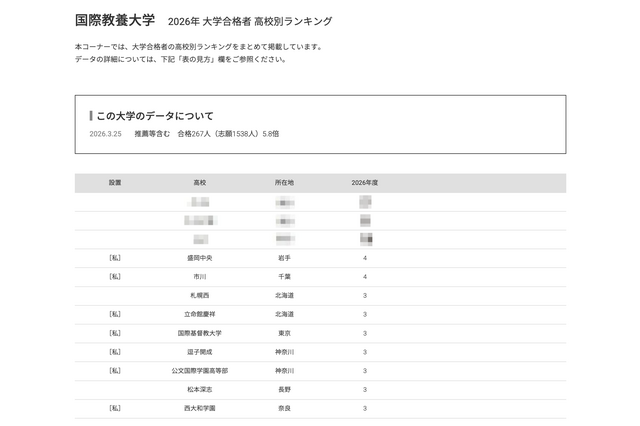
Task: Select the school name 立命館慶祥
Action: coord(200,314)
